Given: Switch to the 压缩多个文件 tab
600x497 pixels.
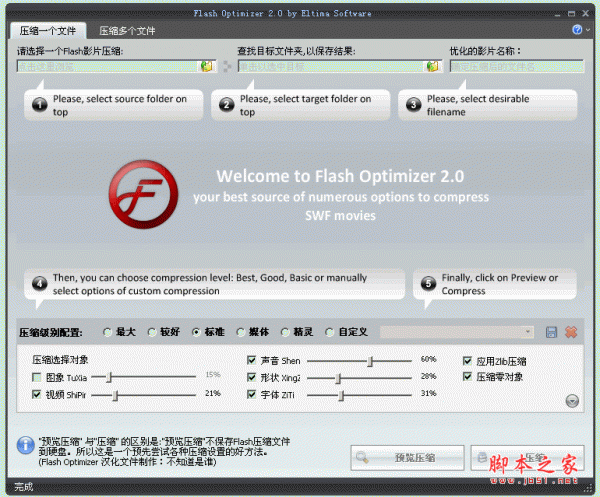Looking at the screenshot, I should pyautogui.click(x=127, y=31).
